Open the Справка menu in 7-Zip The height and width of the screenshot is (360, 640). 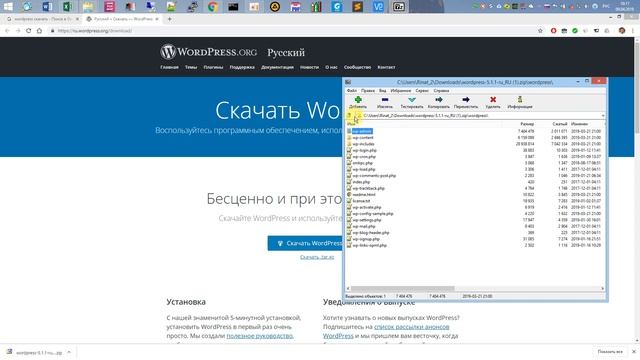click(x=441, y=91)
